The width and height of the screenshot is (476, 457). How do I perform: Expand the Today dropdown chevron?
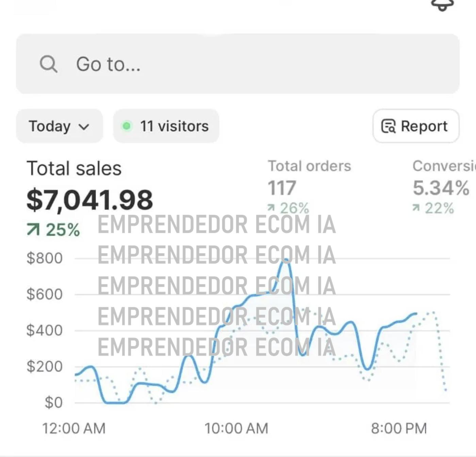pos(84,127)
